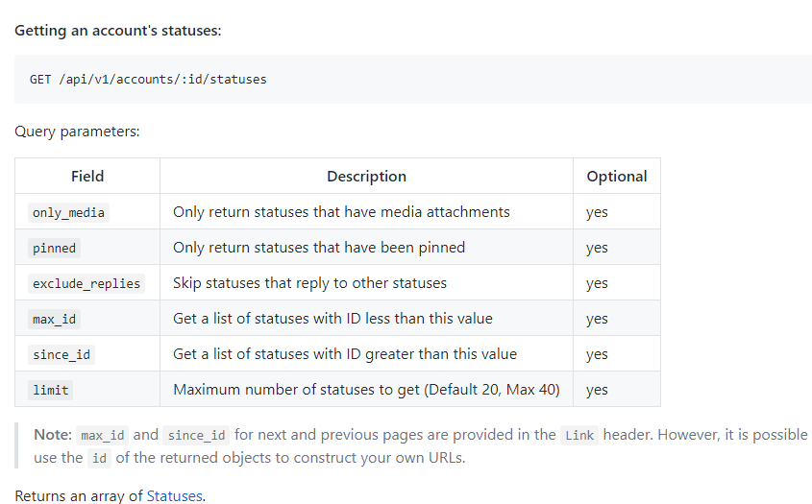Viewport: 812px width, 504px height.
Task: Click since_id in the table's Field column
Action: [x=62, y=354]
